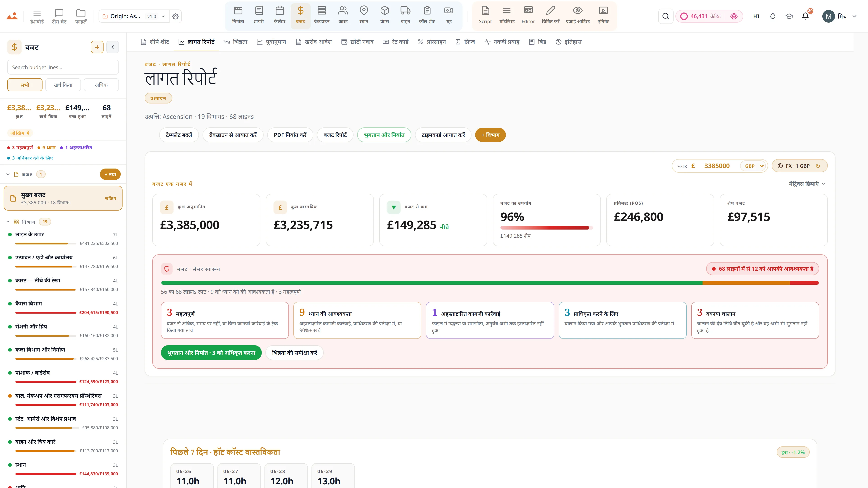
Task: Open project settings gear icon
Action: pyautogui.click(x=175, y=16)
